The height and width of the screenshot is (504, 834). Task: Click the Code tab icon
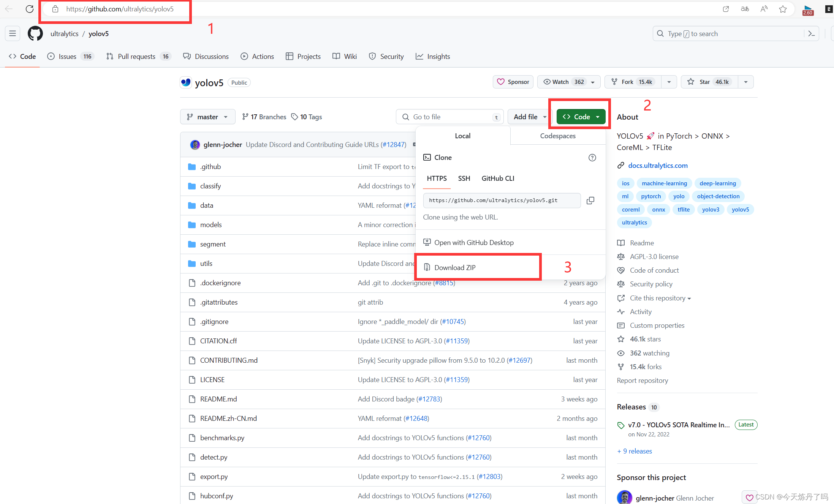pyautogui.click(x=13, y=56)
